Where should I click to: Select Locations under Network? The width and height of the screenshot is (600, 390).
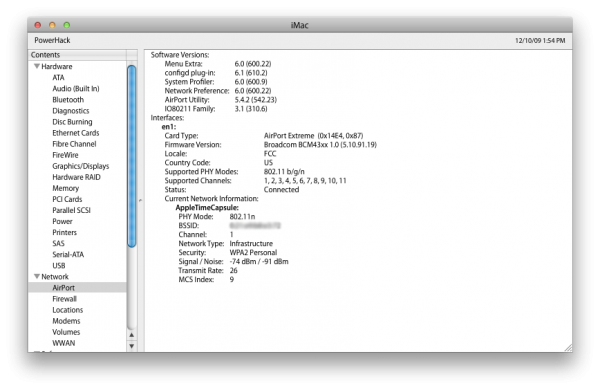(68, 310)
